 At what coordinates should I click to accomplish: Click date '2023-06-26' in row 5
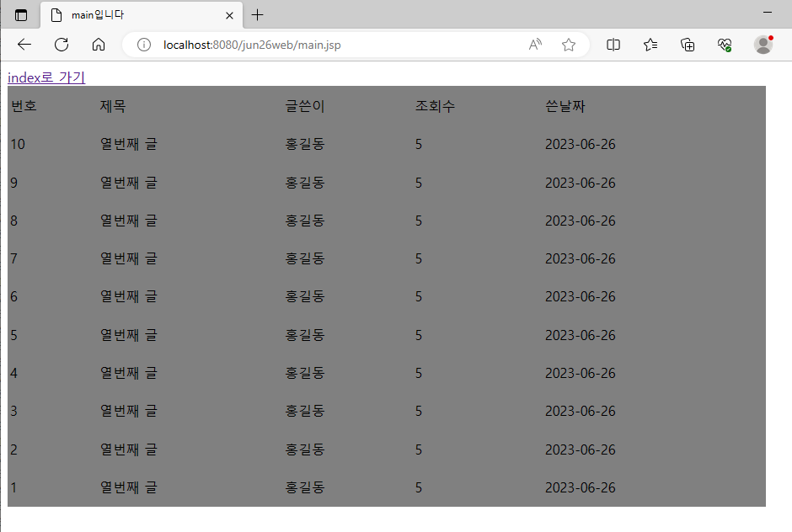point(581,335)
